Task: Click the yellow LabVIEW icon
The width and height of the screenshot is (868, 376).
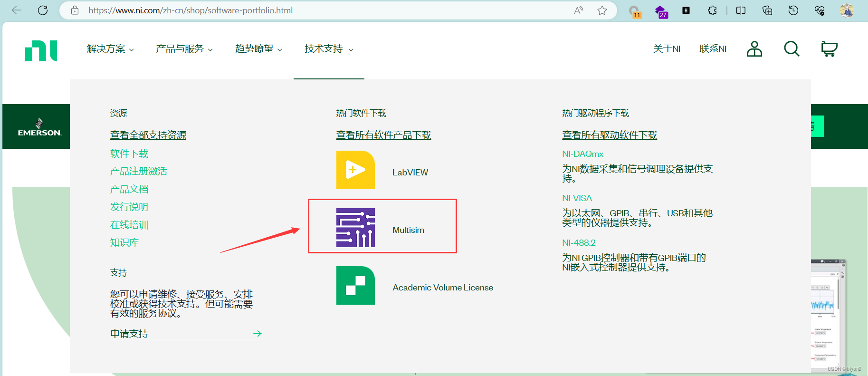Action: (355, 170)
